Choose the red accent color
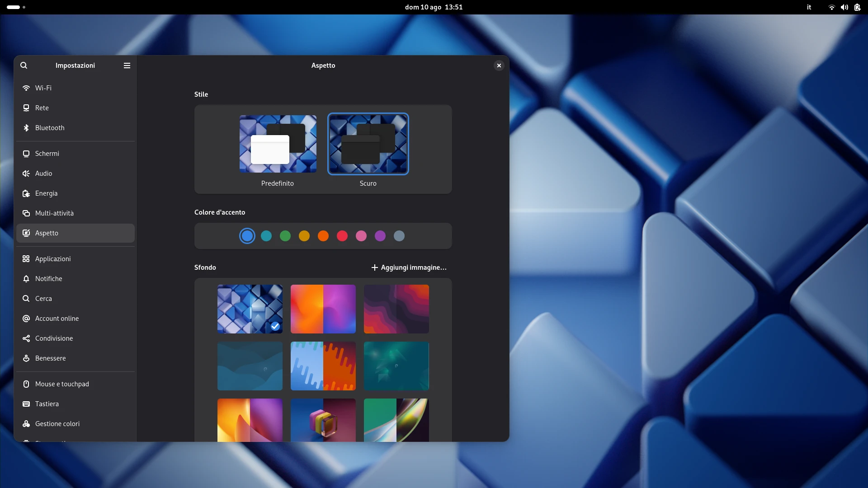 point(342,236)
